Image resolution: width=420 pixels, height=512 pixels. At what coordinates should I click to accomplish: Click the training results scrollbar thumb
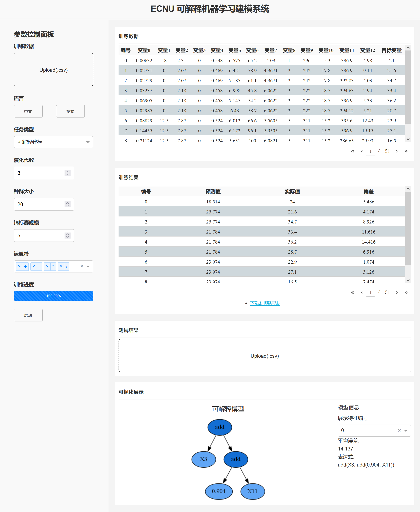point(408,228)
